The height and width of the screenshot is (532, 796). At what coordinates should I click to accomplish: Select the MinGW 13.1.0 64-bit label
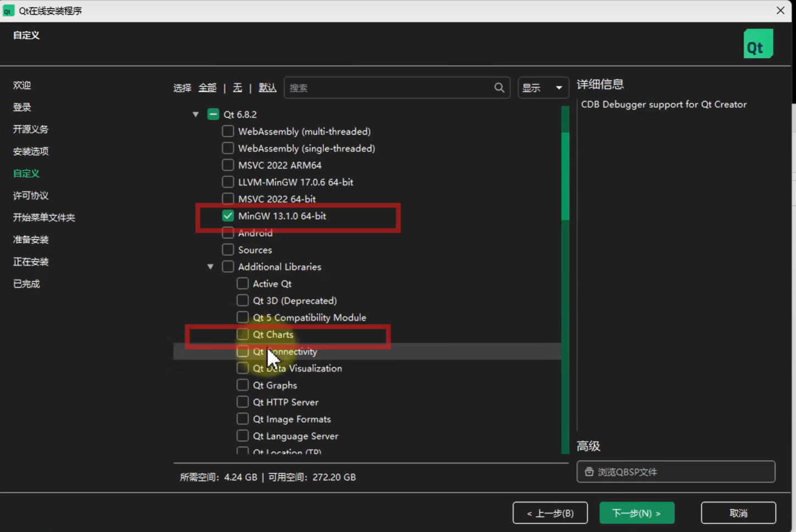pos(282,216)
